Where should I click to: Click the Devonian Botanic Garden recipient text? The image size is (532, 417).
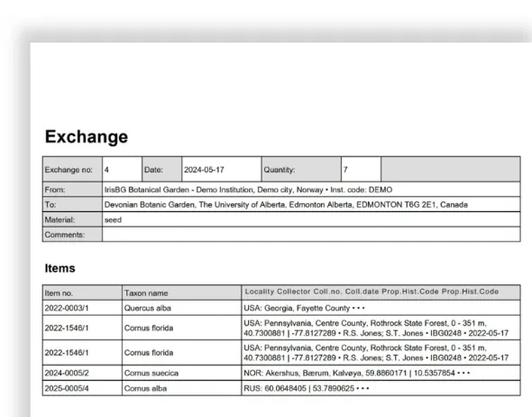click(x=286, y=204)
